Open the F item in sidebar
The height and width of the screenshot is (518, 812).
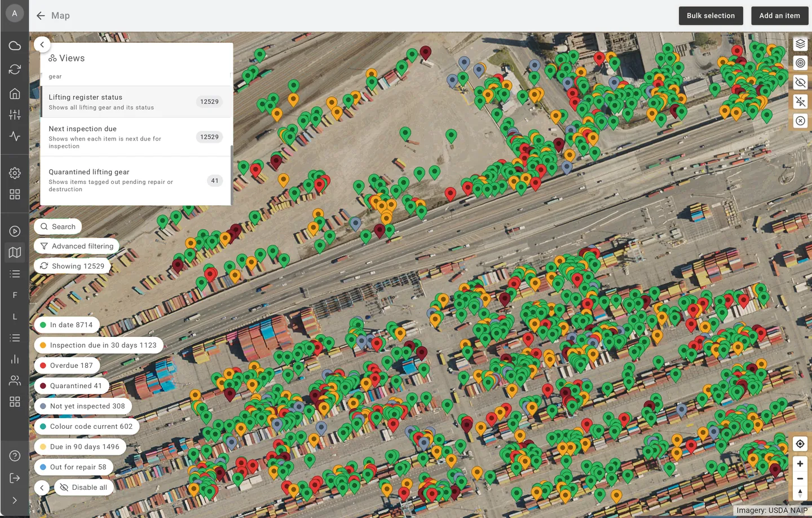pyautogui.click(x=15, y=295)
